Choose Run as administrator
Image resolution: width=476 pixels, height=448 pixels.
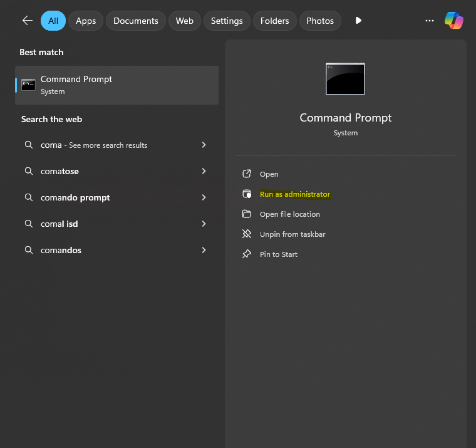click(295, 194)
